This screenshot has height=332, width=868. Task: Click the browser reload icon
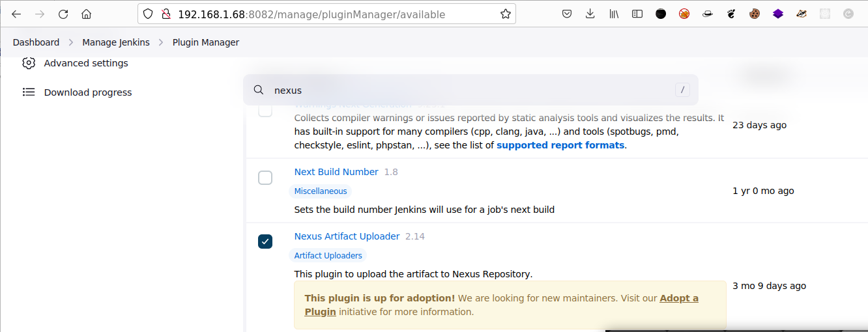tap(63, 14)
